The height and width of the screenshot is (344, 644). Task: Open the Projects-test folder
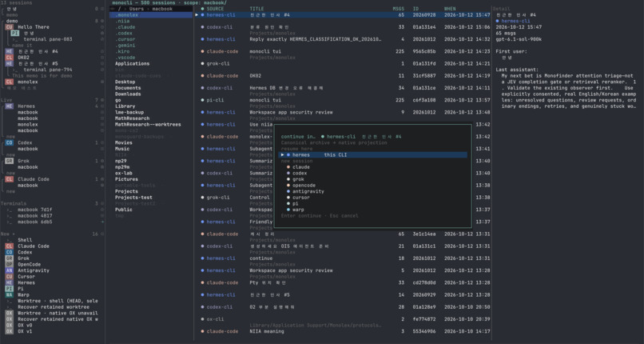pos(133,198)
